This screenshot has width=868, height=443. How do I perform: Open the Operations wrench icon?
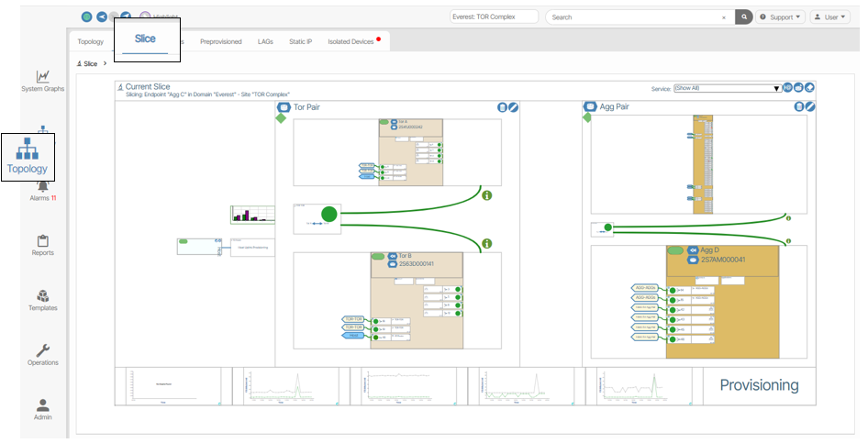click(x=42, y=355)
